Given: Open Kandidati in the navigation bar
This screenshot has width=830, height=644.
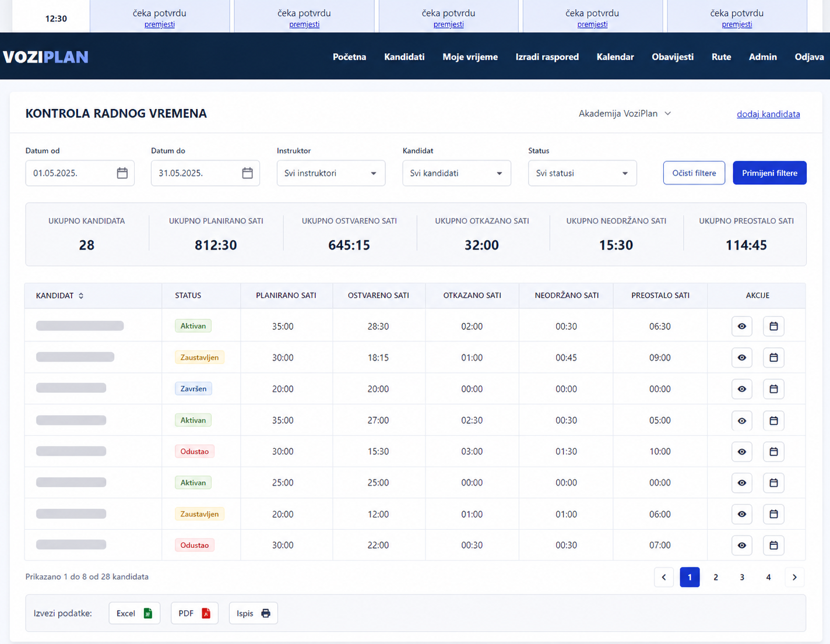Looking at the screenshot, I should pos(404,57).
